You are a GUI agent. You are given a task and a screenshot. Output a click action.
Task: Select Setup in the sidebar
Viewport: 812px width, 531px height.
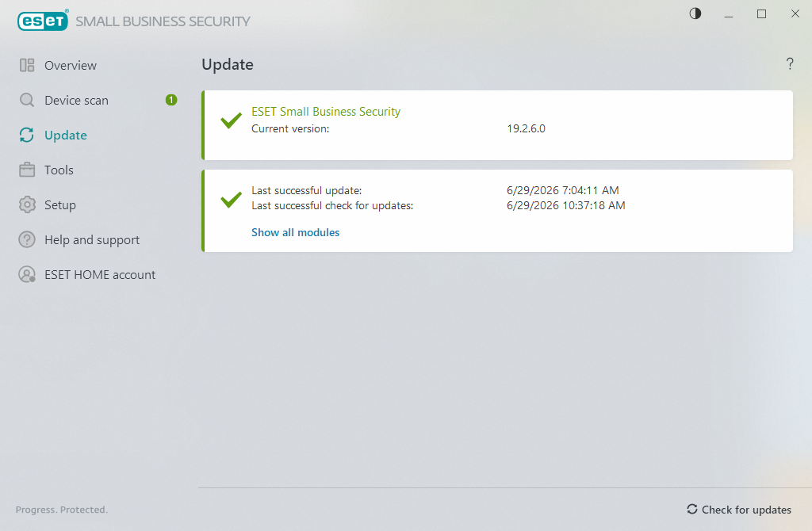point(60,205)
